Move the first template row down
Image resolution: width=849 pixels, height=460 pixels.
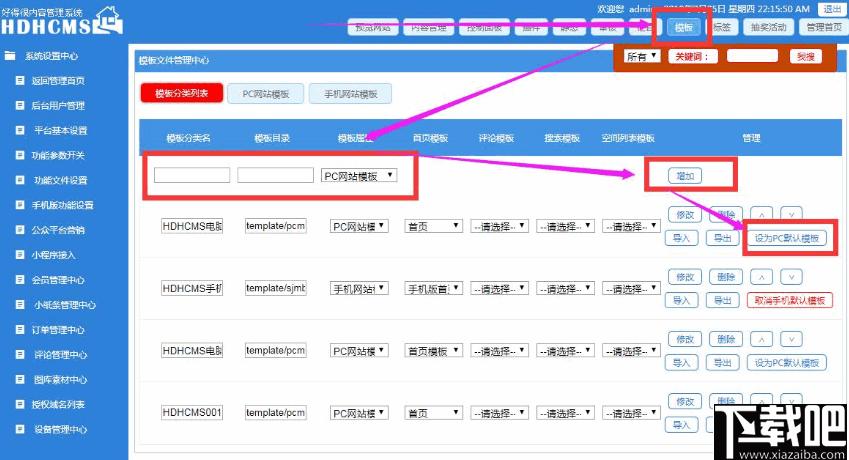[x=791, y=214]
